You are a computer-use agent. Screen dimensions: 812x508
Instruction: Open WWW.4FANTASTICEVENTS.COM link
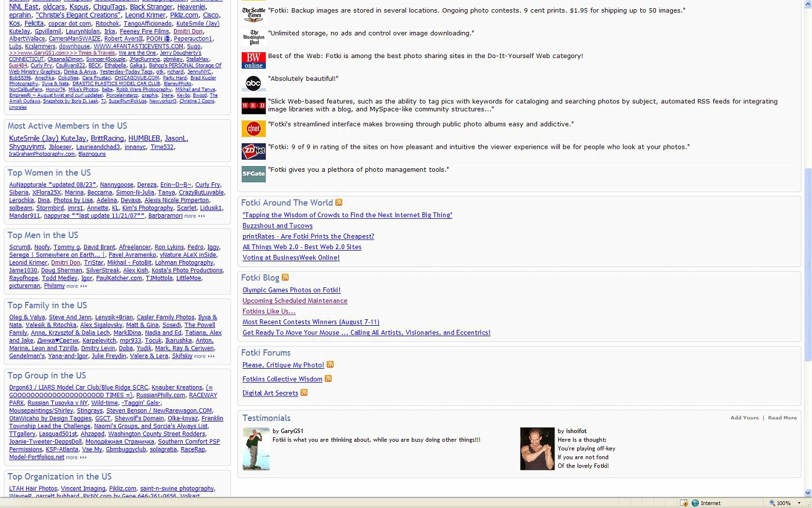(138, 46)
